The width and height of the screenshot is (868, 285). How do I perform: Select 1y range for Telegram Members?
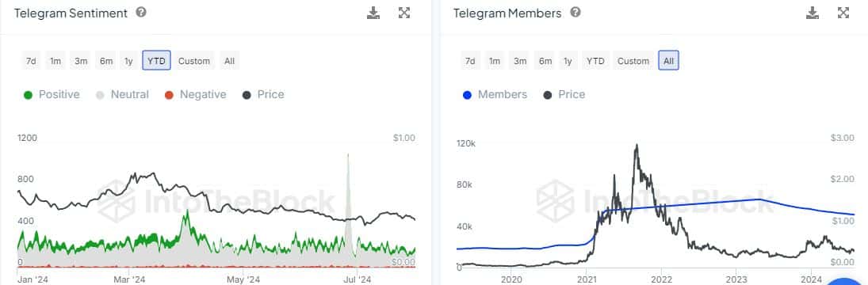click(x=568, y=61)
